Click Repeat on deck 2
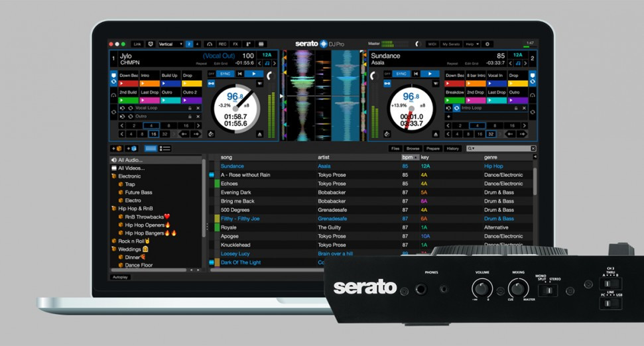This screenshot has width=644, height=346. (452, 64)
